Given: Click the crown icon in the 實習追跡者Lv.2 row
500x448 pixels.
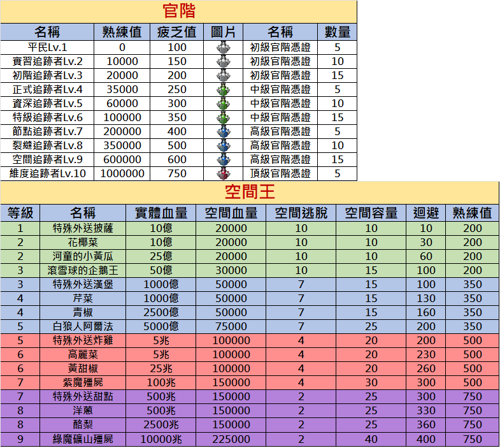Looking at the screenshot, I should tap(223, 61).
